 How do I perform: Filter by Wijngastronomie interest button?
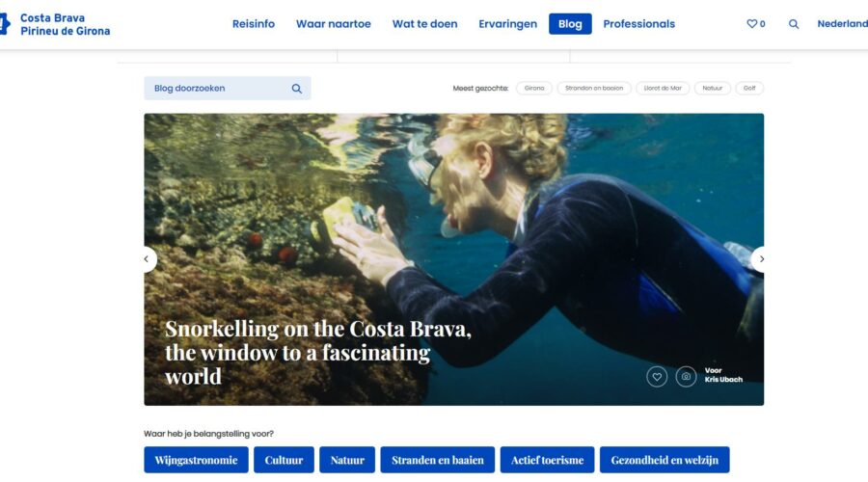point(196,460)
